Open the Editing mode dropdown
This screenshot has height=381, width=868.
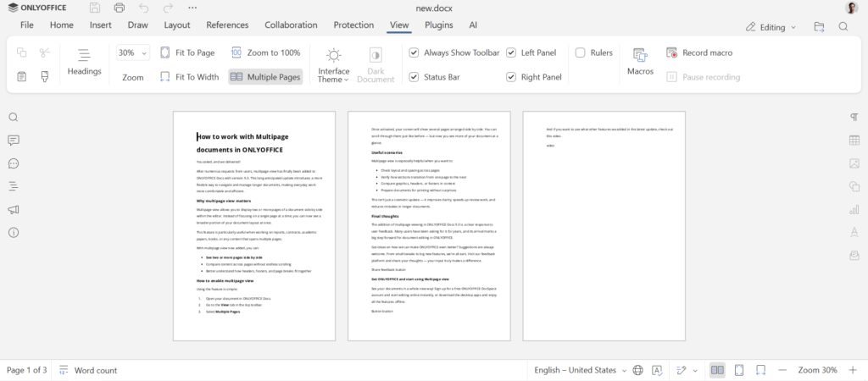[771, 27]
